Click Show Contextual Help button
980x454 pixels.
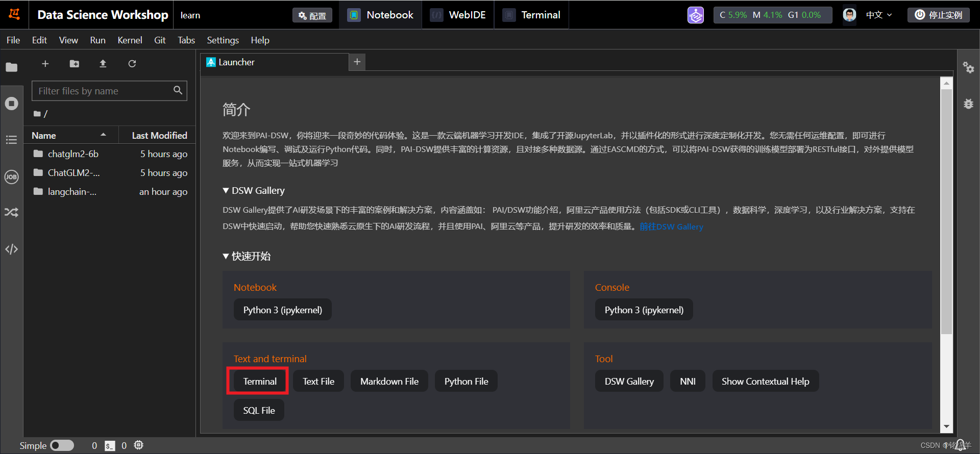(x=766, y=381)
